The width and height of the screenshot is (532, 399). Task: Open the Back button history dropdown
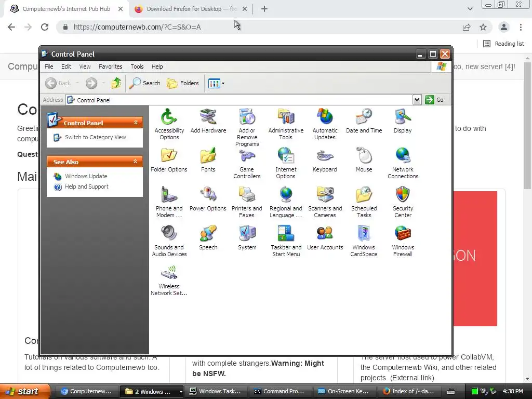pyautogui.click(x=77, y=83)
